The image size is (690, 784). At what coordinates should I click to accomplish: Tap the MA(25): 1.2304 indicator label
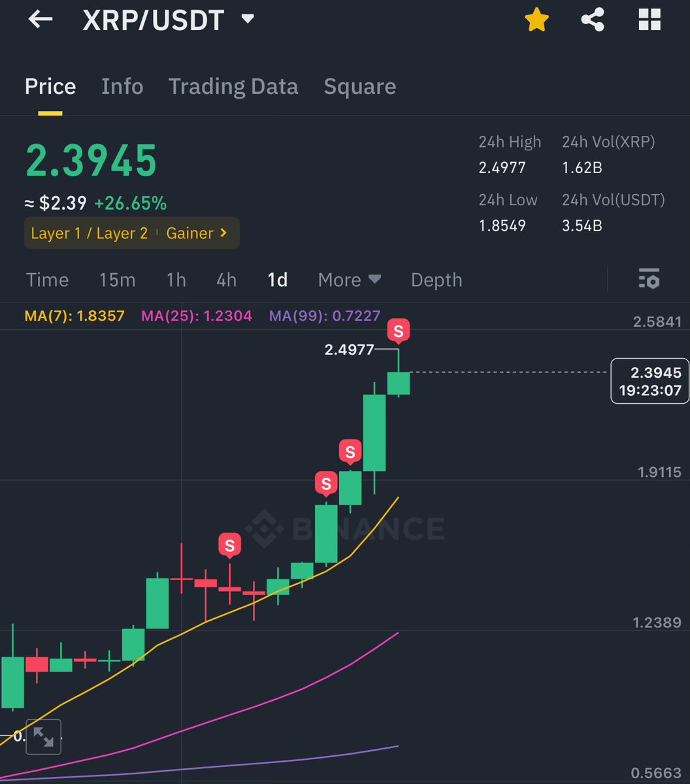197,316
